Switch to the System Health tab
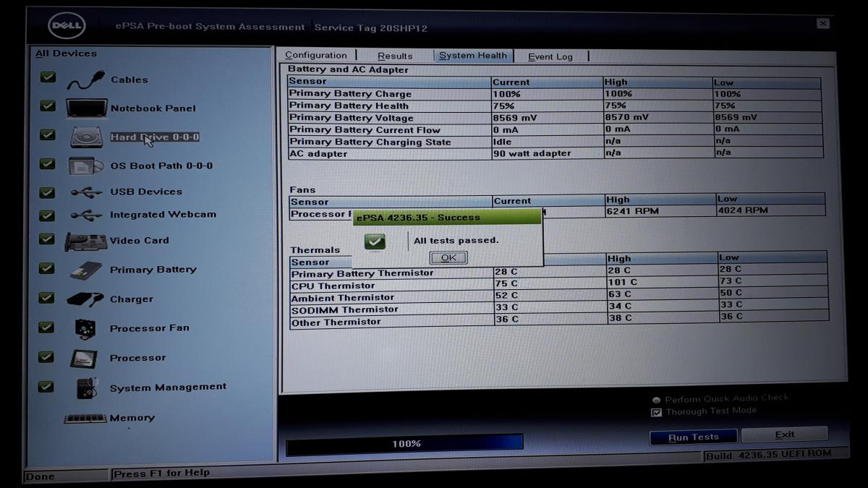Screen dimensions: 868x488 473,56
